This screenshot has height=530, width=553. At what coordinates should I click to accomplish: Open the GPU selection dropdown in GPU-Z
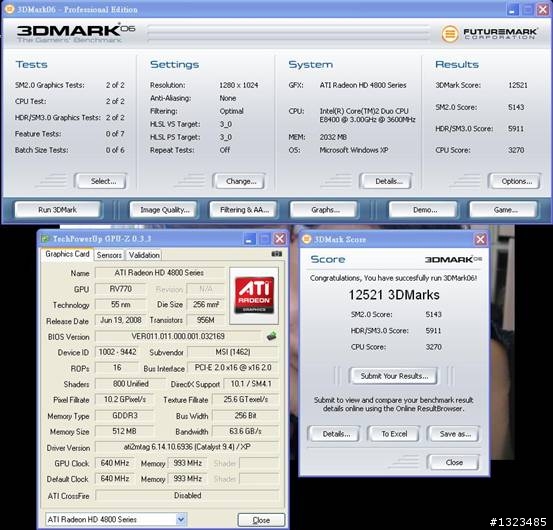coord(181,519)
